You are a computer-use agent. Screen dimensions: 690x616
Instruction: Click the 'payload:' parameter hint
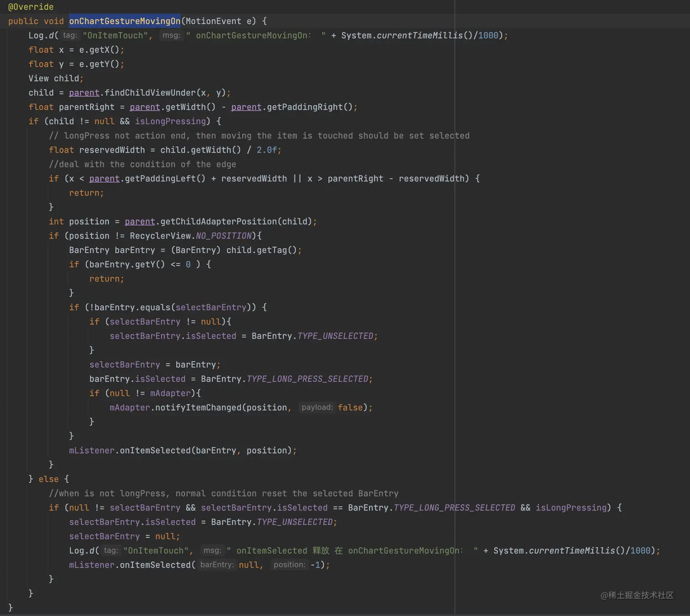(317, 407)
